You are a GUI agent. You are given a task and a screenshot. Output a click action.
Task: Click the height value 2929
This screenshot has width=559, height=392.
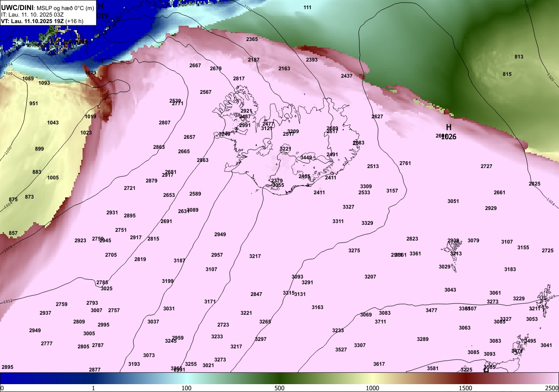click(491, 208)
